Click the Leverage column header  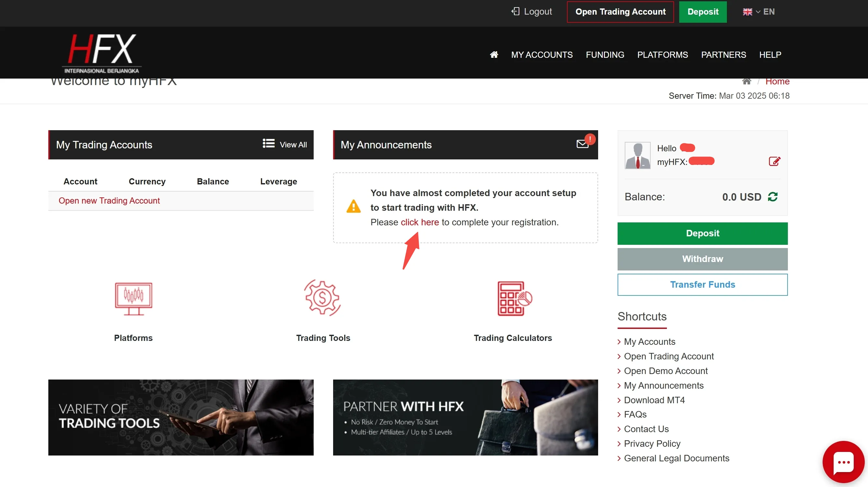click(279, 181)
